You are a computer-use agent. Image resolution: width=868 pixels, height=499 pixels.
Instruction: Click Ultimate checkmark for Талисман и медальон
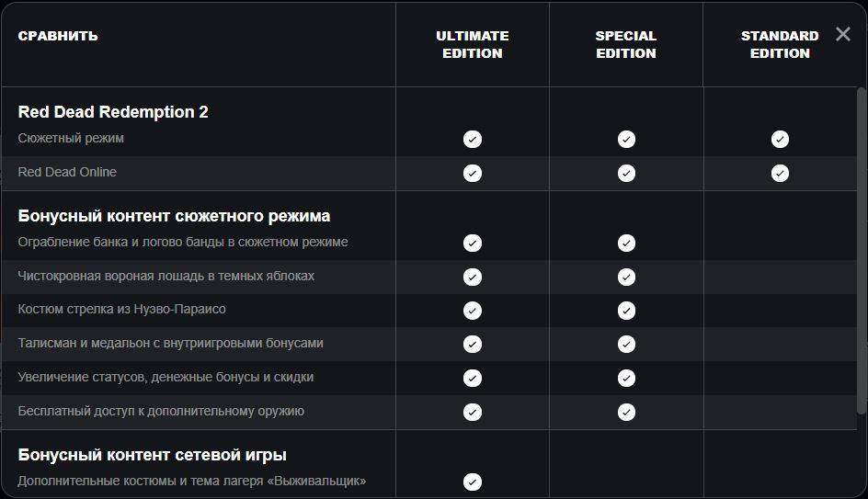[x=473, y=344]
